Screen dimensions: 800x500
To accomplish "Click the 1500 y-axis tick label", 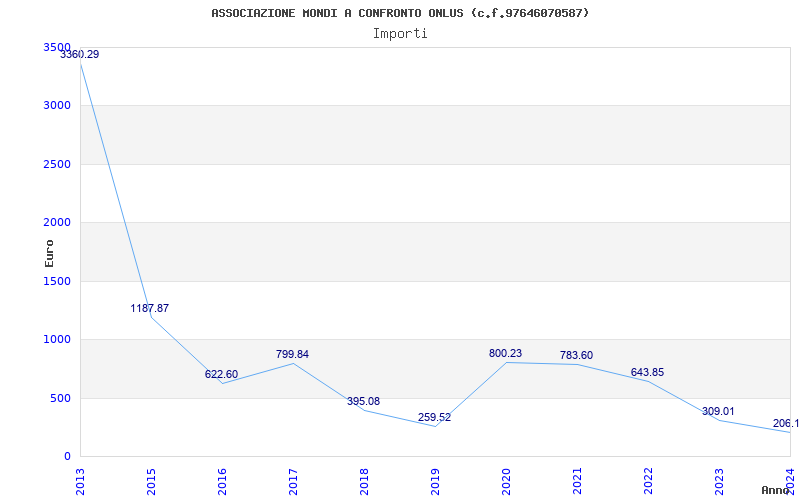I will click(x=57, y=281).
